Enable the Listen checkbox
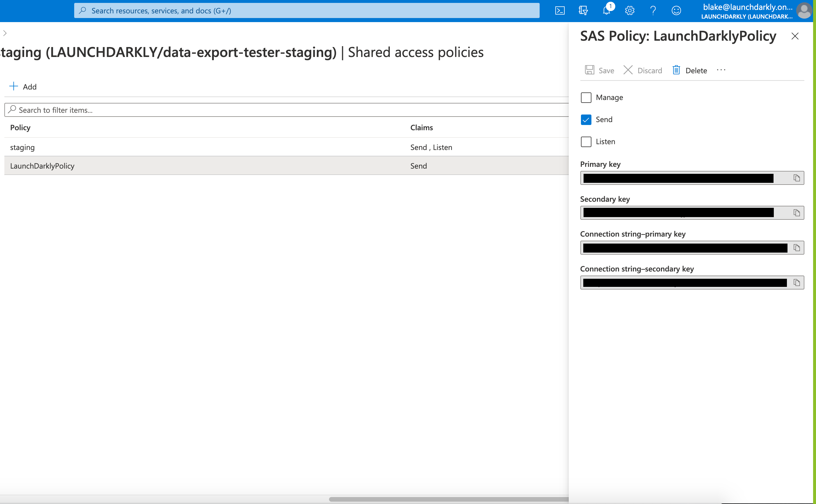The width and height of the screenshot is (816, 504). click(586, 142)
